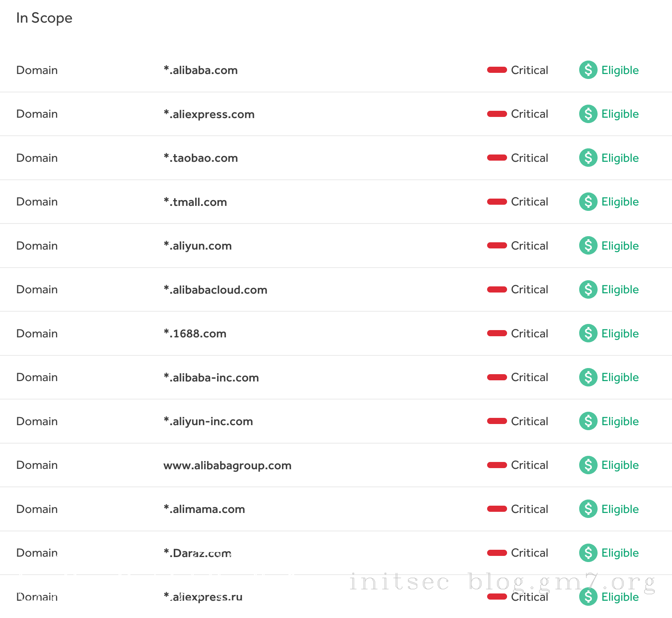Click the green dollar icon for *.tmall.com
The image size is (672, 618).
(x=588, y=202)
